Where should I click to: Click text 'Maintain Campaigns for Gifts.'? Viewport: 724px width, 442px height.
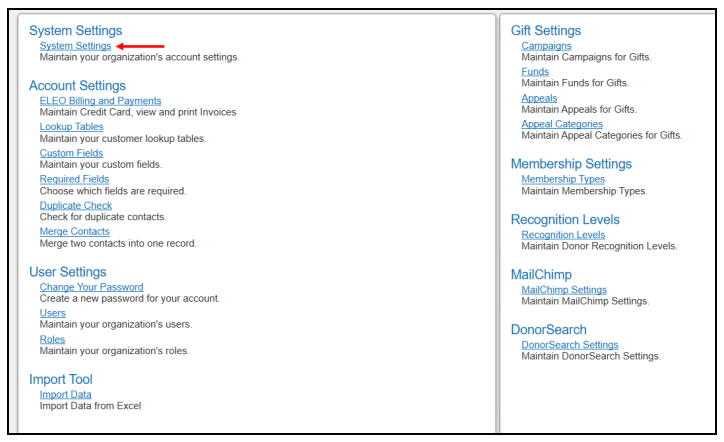coord(586,57)
